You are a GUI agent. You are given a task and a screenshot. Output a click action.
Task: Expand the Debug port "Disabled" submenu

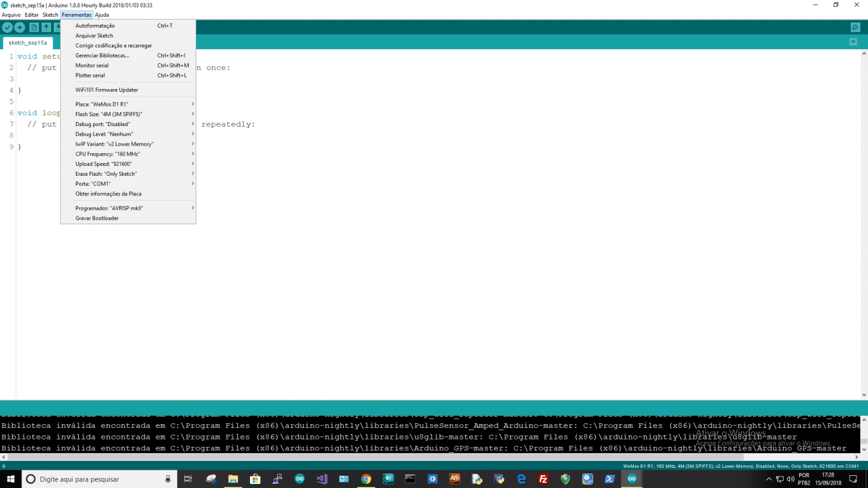pyautogui.click(x=128, y=124)
